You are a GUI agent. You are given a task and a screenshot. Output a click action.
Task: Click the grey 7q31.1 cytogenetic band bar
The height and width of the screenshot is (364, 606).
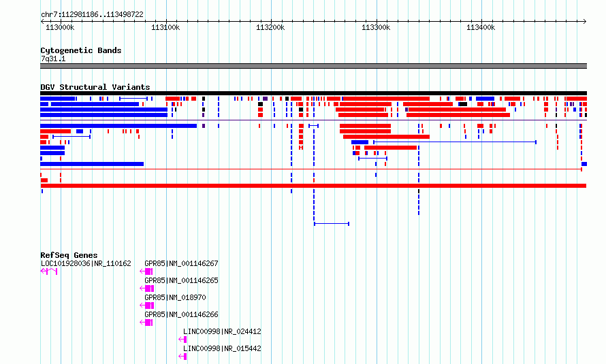tap(313, 66)
